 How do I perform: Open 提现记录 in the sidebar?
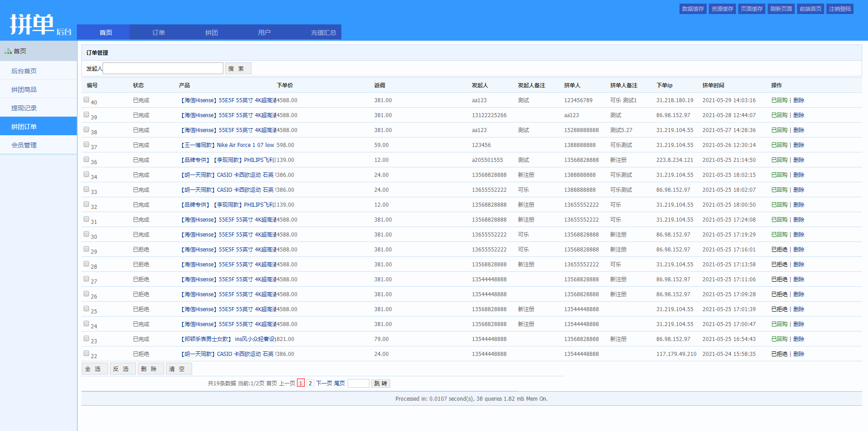point(24,108)
